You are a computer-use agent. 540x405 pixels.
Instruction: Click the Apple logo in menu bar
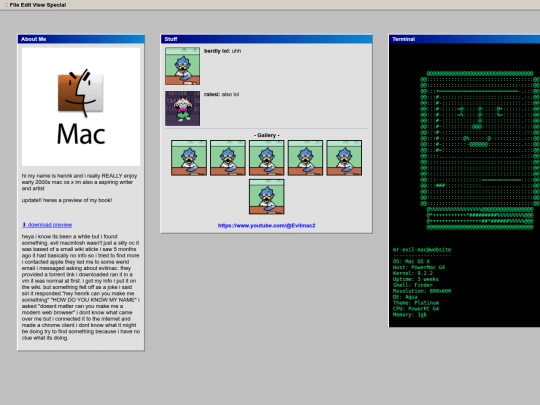point(6,5)
